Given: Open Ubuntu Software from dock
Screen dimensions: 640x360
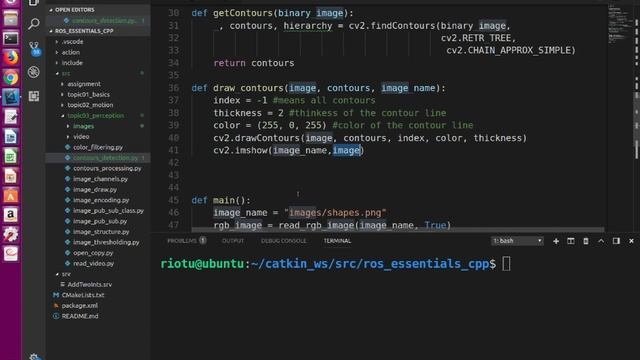Looking at the screenshot, I should 11,195.
